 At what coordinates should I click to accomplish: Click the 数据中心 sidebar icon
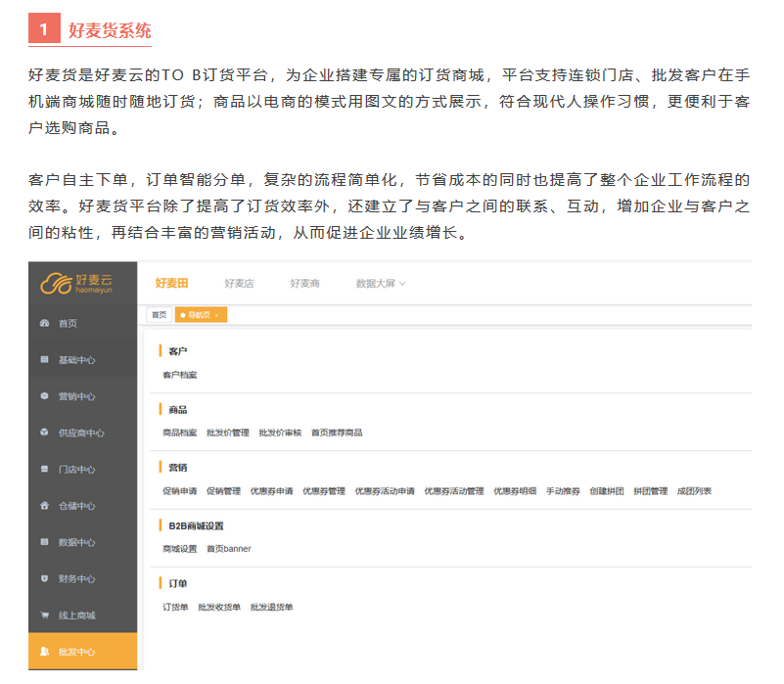pyautogui.click(x=44, y=542)
